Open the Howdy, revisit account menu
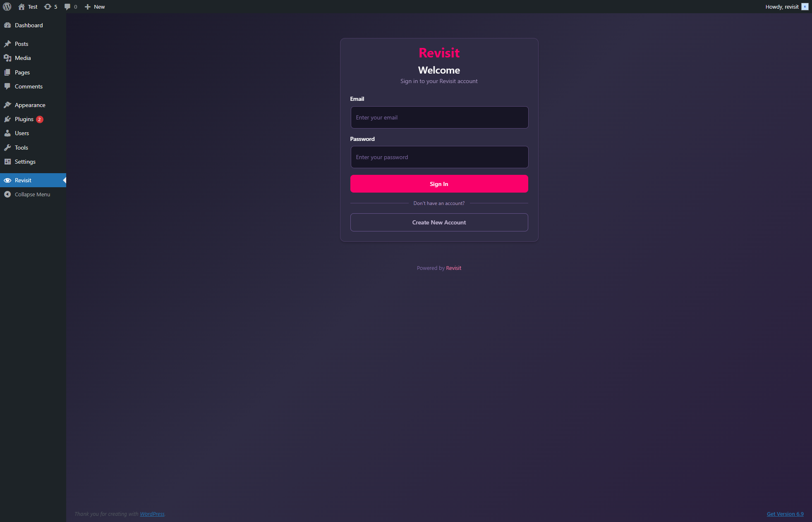 point(781,7)
